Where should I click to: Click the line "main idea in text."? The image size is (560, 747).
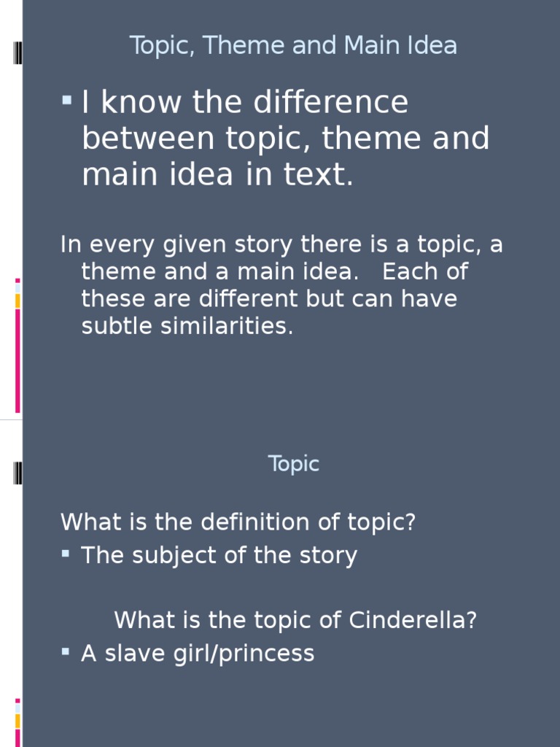(x=217, y=175)
